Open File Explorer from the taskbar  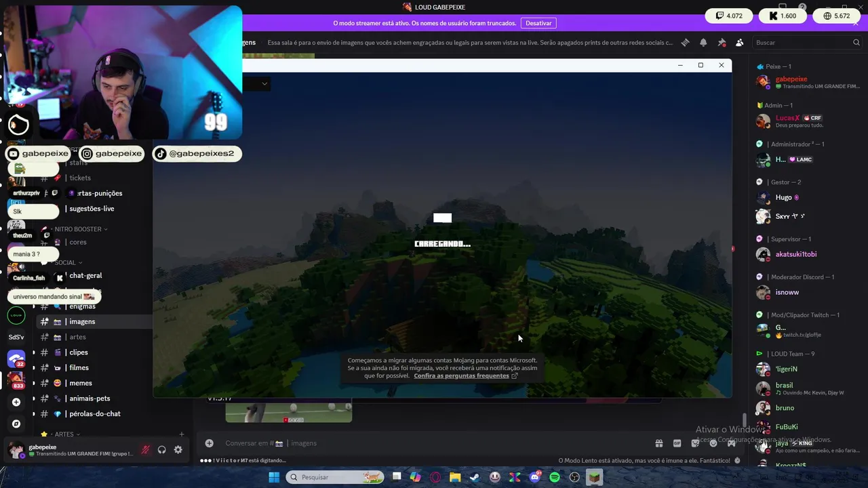coord(455,477)
